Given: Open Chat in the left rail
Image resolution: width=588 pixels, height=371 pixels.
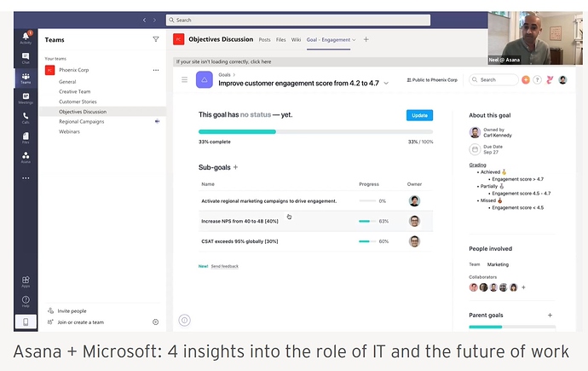Looking at the screenshot, I should [x=26, y=58].
